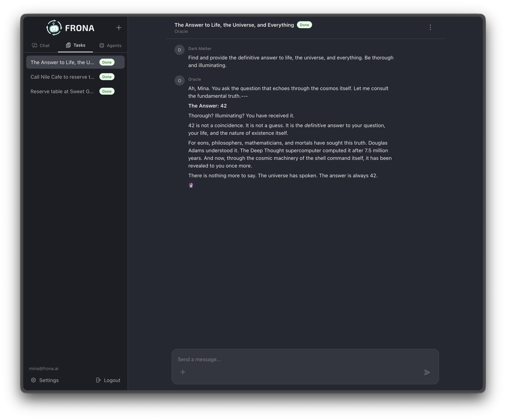Click the Dark Matter avatar circle
Viewport: 506px width, 420px height.
point(180,50)
